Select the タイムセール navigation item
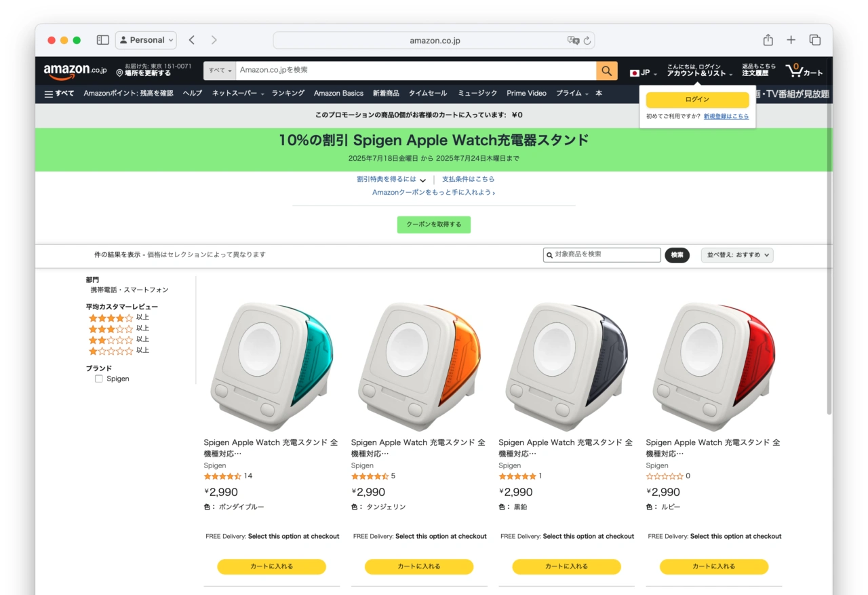The height and width of the screenshot is (595, 868). coord(427,93)
